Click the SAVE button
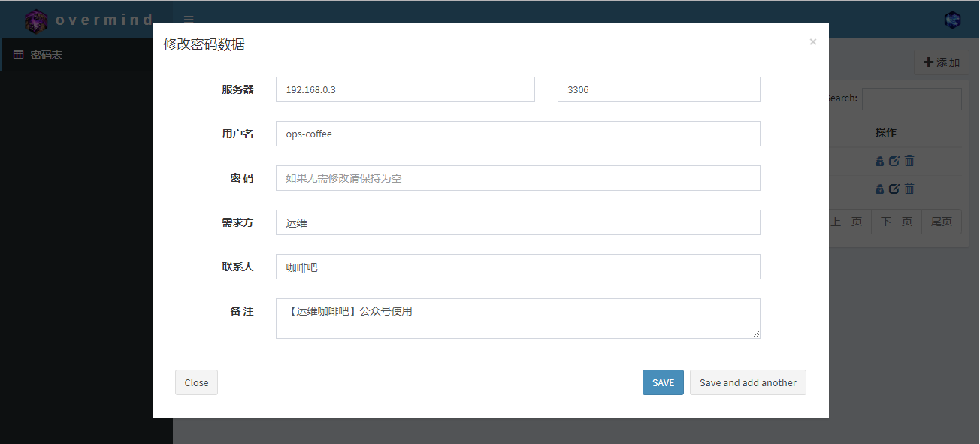980x444 pixels. click(662, 382)
